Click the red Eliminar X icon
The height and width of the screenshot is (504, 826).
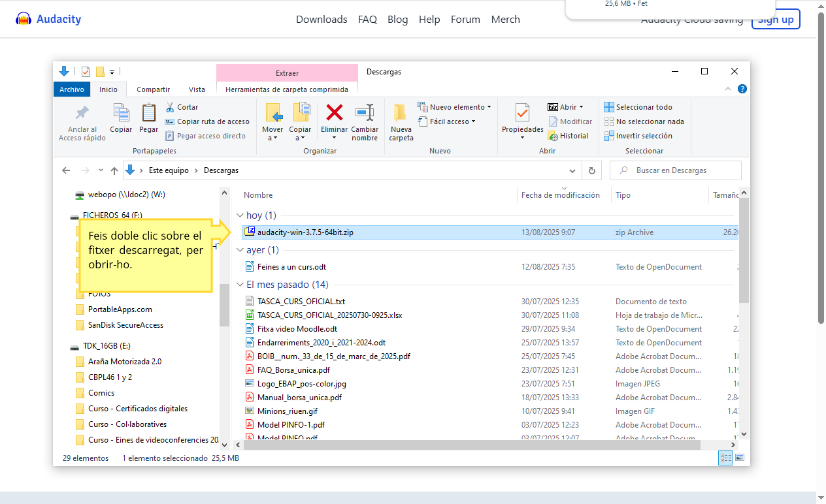334,113
